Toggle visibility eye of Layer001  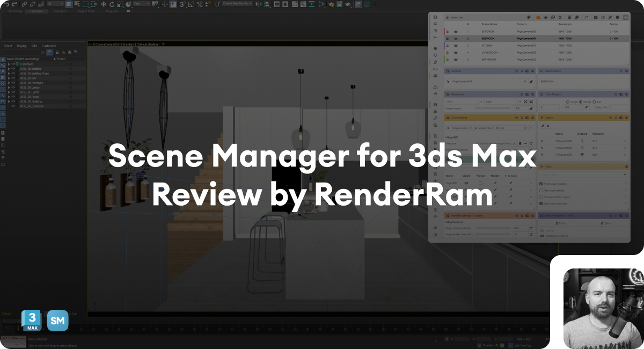tap(467, 183)
